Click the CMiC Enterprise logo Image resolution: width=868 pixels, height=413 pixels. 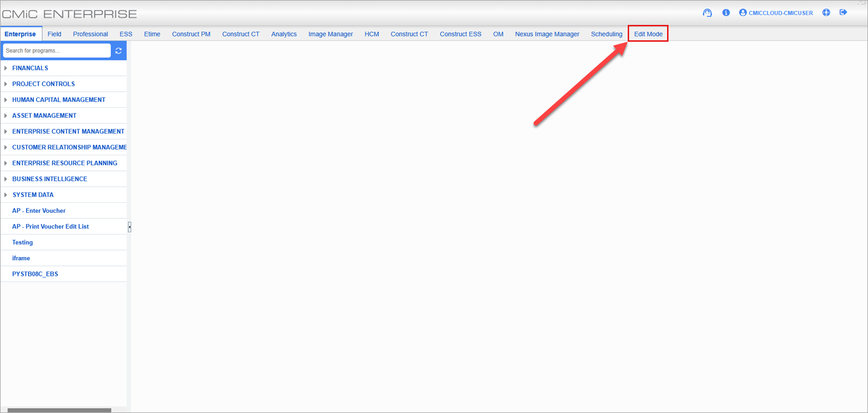coord(70,14)
